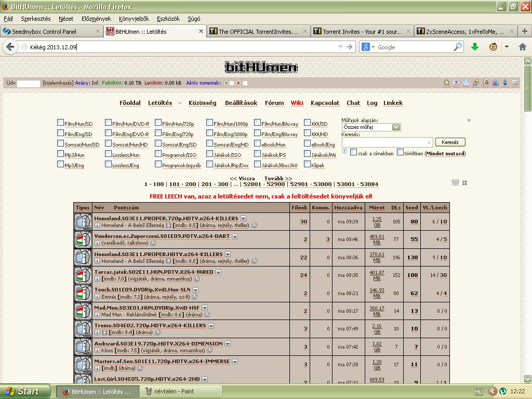The width and height of the screenshot is (532, 399).
Task: Click the Greasemonkey monkey icon
Action: pyautogui.click(x=493, y=47)
